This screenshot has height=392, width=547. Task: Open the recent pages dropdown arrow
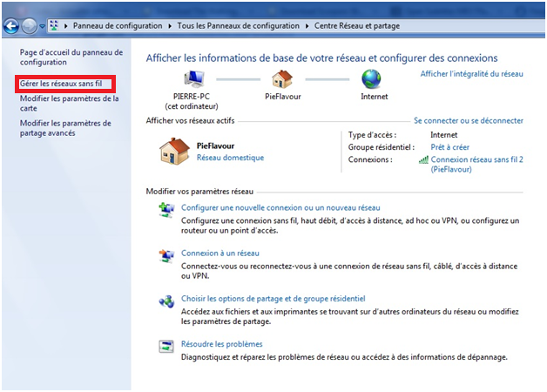(42, 26)
